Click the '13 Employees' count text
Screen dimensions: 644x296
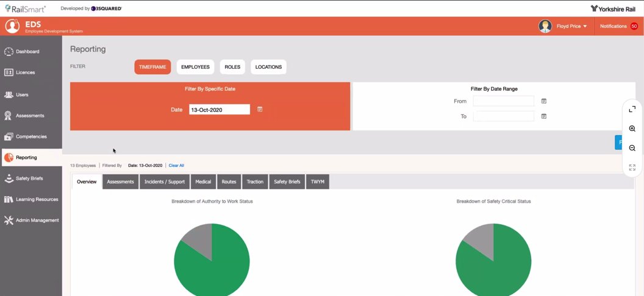(x=83, y=166)
